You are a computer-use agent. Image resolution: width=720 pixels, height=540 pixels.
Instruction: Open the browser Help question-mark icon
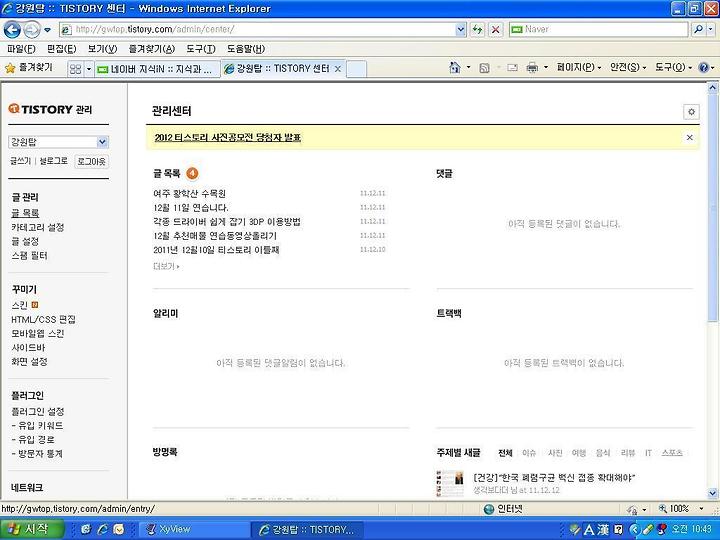(703, 68)
